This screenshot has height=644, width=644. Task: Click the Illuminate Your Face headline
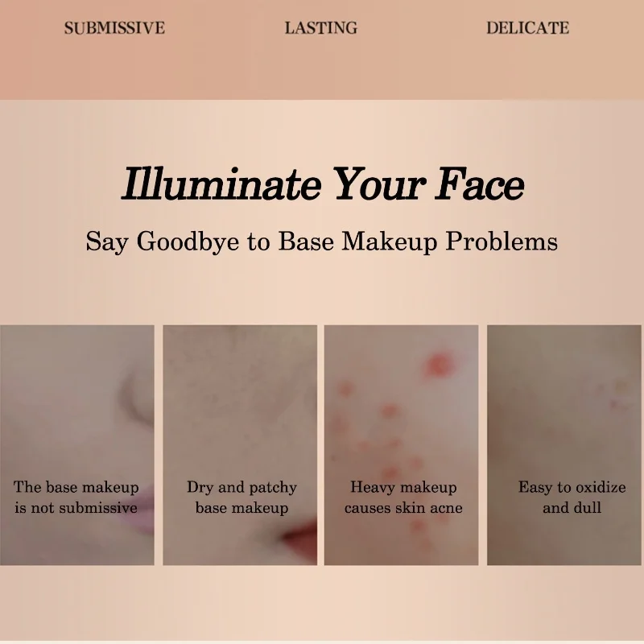coord(323,184)
